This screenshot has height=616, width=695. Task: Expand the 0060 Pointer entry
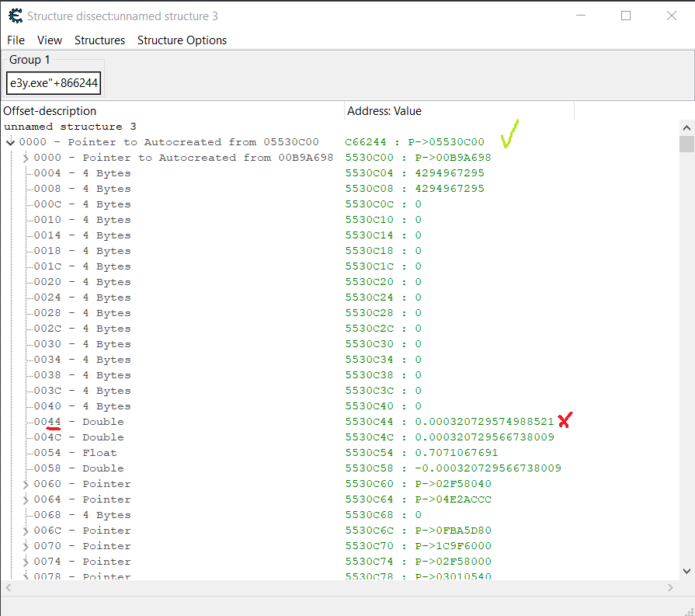tap(26, 484)
